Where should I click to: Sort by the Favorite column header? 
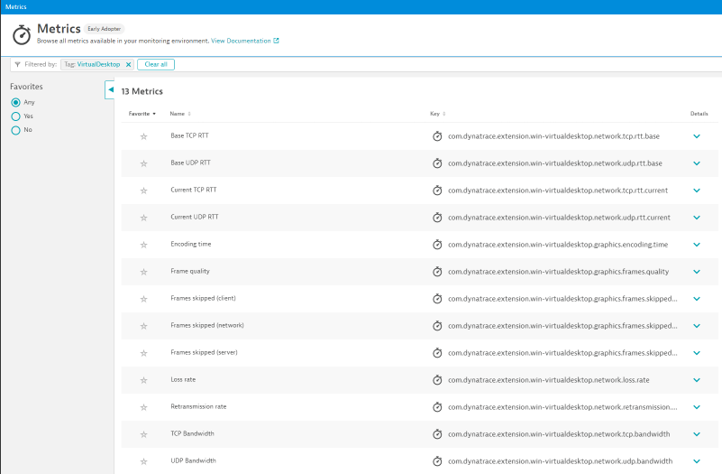[x=142, y=114]
